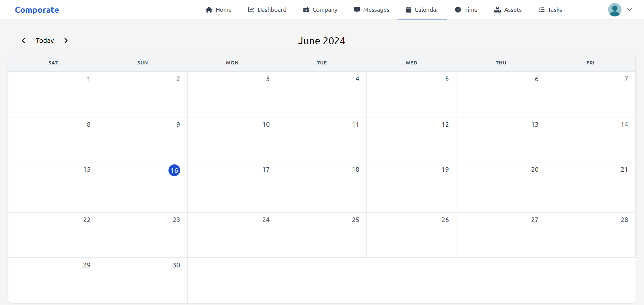Click the Messages speech bubble icon
Image resolution: width=644 pixels, height=305 pixels.
[x=357, y=10]
